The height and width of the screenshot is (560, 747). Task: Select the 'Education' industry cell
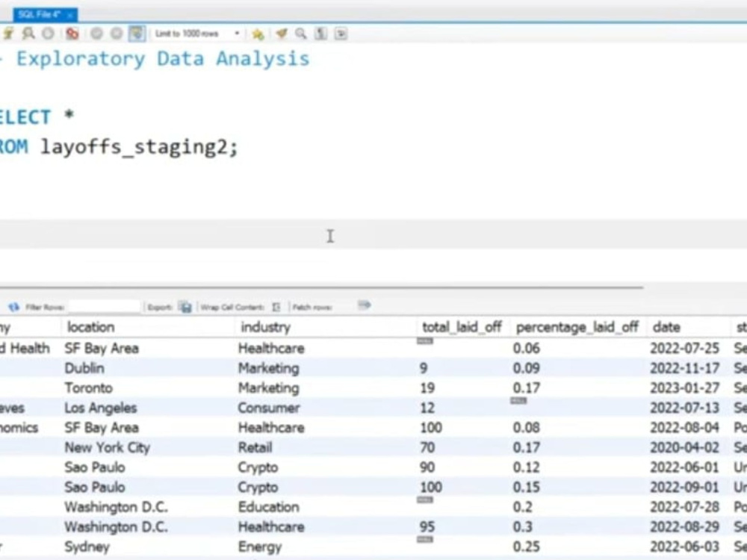268,507
